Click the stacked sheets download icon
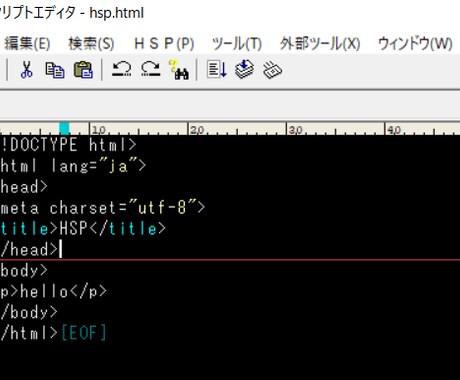This screenshot has height=380, width=460. pos(244,69)
